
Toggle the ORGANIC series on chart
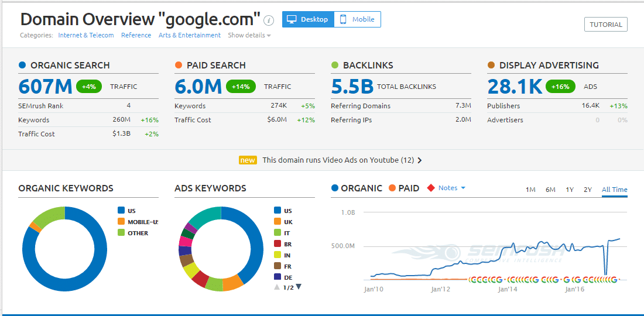(x=357, y=188)
